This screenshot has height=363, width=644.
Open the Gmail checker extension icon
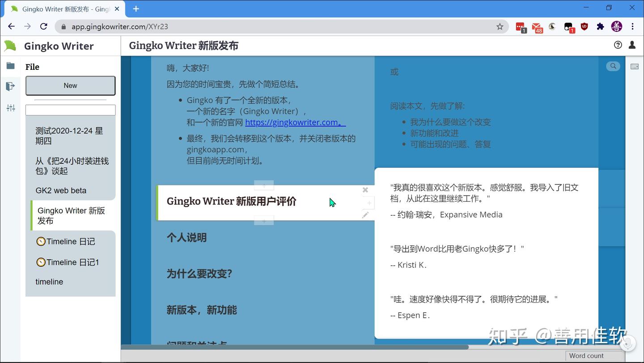point(537,27)
